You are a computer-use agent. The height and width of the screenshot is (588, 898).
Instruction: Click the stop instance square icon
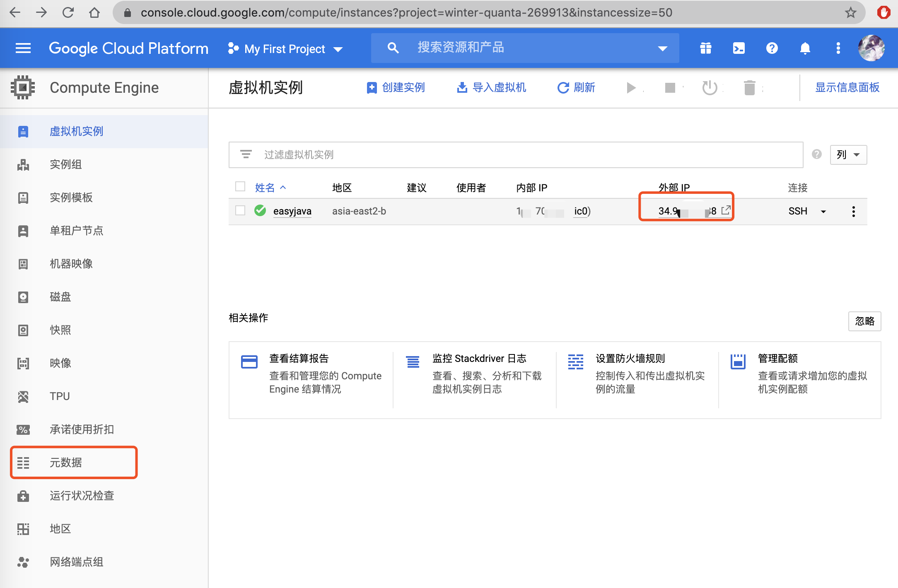click(670, 88)
